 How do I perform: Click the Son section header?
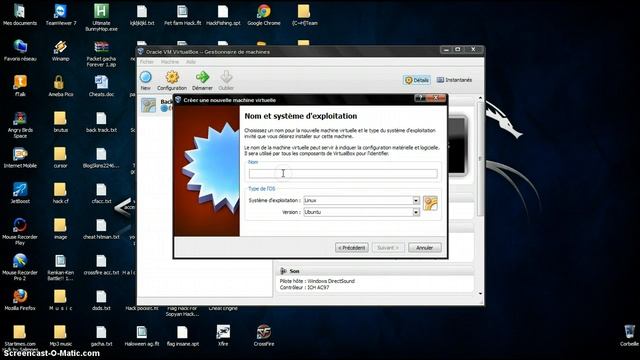click(x=375, y=271)
